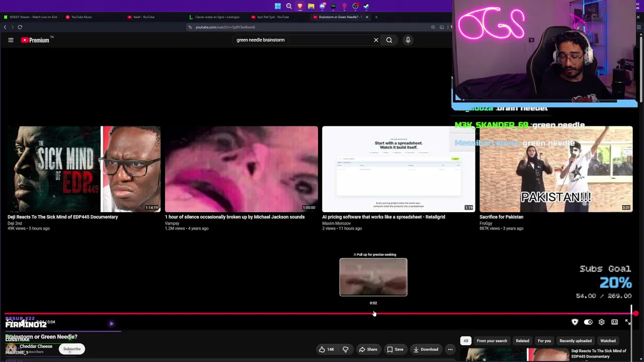
Task: Run search with the magnifier button
Action: (x=389, y=40)
